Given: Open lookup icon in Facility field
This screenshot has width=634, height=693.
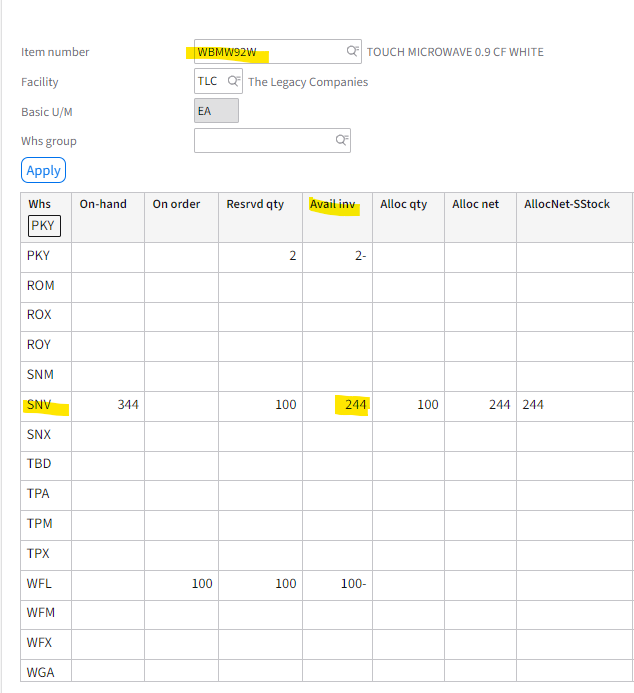Looking at the screenshot, I should point(233,81).
